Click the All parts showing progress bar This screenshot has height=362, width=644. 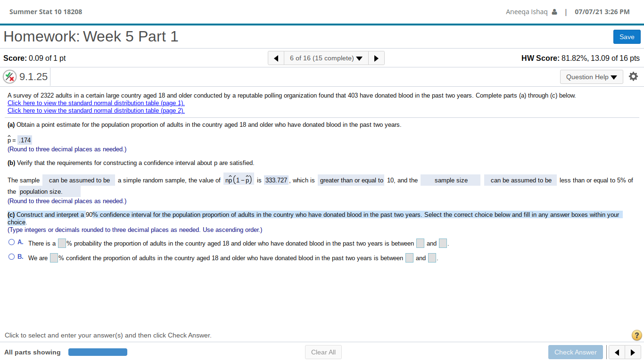tap(98, 352)
